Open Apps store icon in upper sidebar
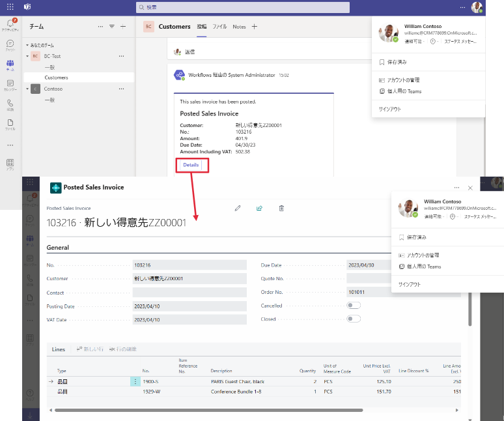The width and height of the screenshot is (504, 421). [x=10, y=164]
